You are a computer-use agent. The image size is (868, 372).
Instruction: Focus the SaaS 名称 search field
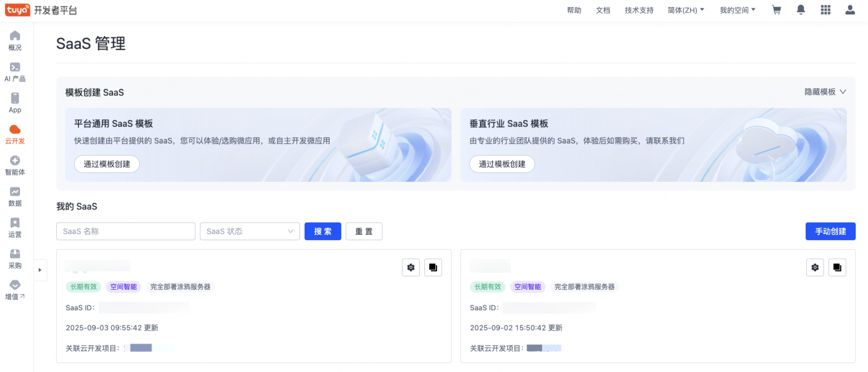click(x=126, y=231)
